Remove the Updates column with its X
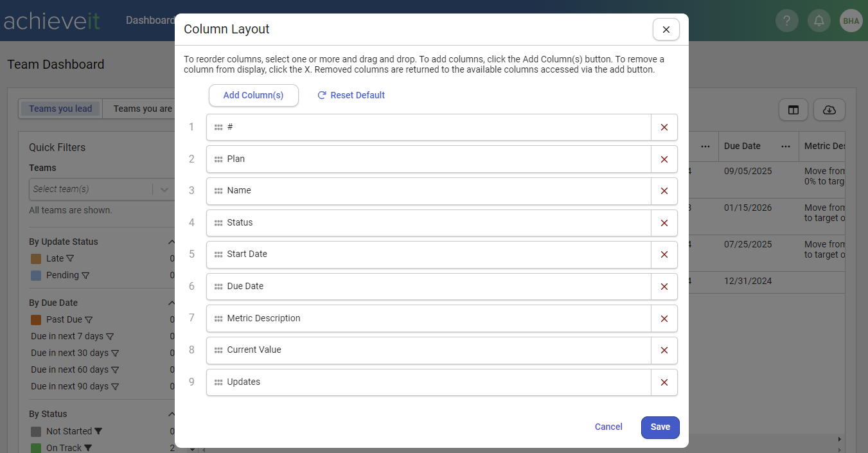Screen dimensions: 868x453 (x=664, y=382)
